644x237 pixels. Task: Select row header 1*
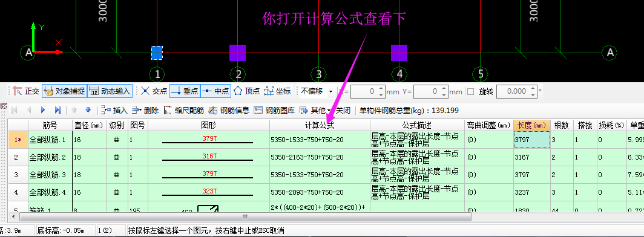[18, 140]
